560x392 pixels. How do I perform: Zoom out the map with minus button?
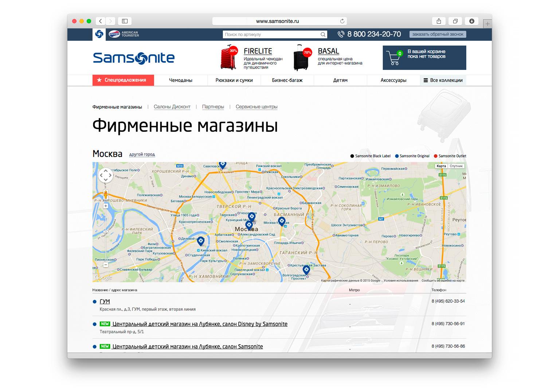click(106, 265)
